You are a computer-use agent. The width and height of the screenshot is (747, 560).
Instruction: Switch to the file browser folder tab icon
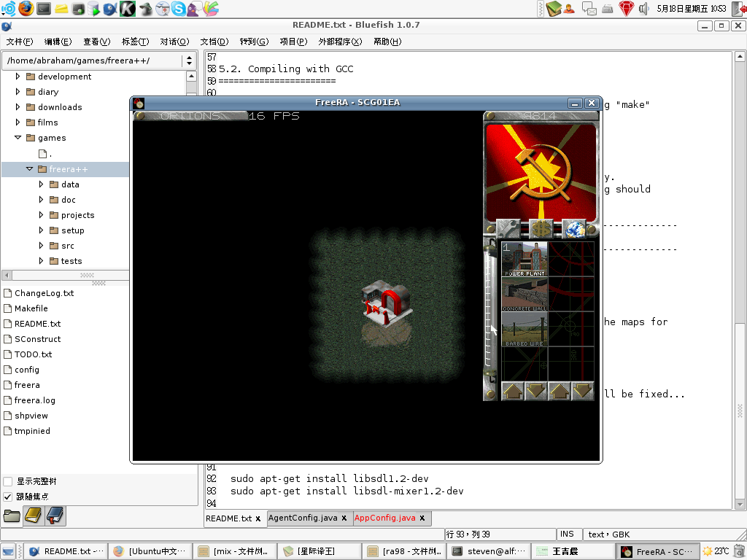pos(12,516)
